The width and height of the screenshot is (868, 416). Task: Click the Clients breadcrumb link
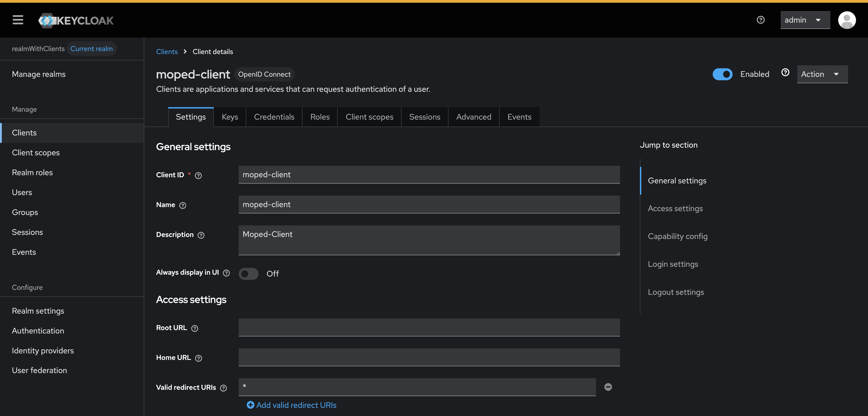point(167,52)
